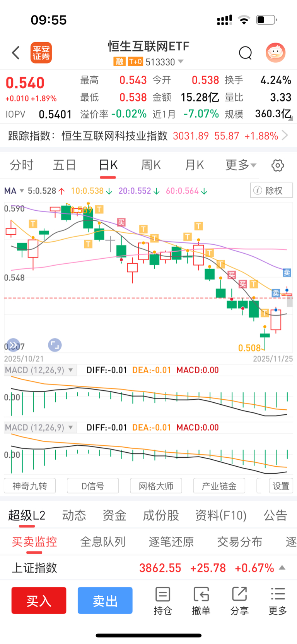Image resolution: width=297 pixels, height=644 pixels.
Task: Expand stock code 513330 dropdown arrow
Action: point(181,62)
